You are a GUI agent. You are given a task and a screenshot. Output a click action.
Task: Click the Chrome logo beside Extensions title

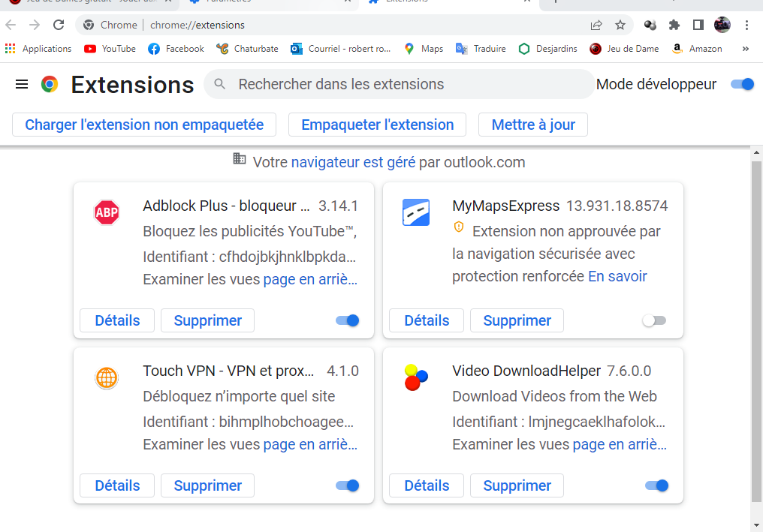coord(50,85)
